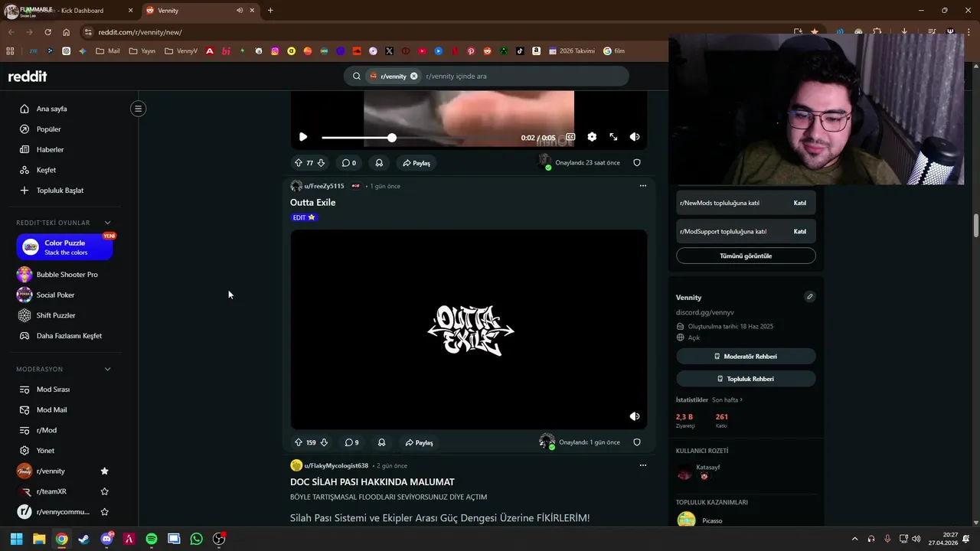Click the reddit logo

[x=28, y=76]
